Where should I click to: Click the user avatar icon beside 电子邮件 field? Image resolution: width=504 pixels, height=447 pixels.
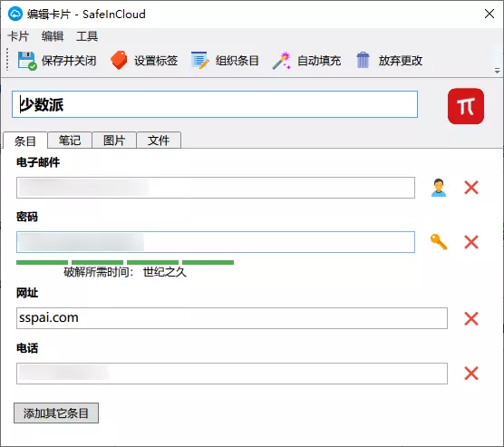(x=439, y=188)
